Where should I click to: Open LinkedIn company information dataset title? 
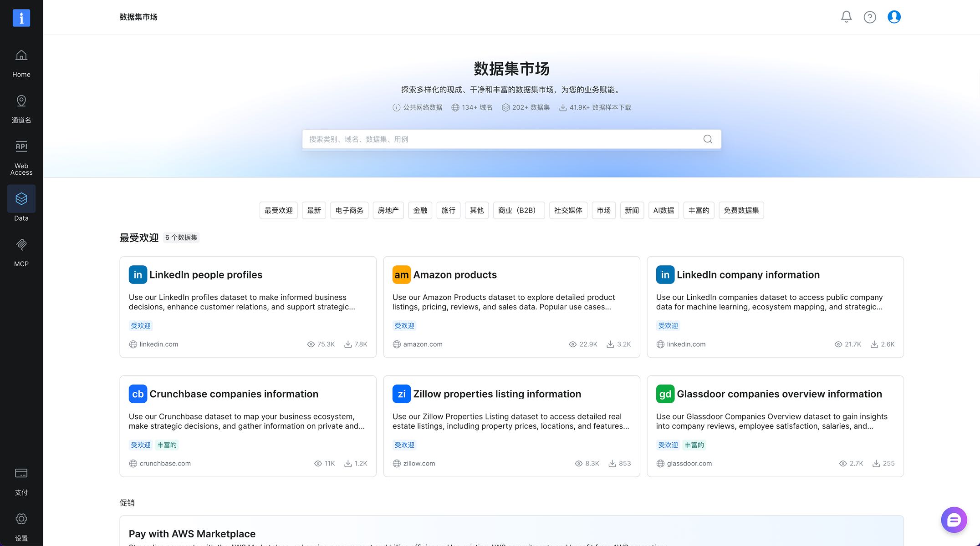[748, 275]
